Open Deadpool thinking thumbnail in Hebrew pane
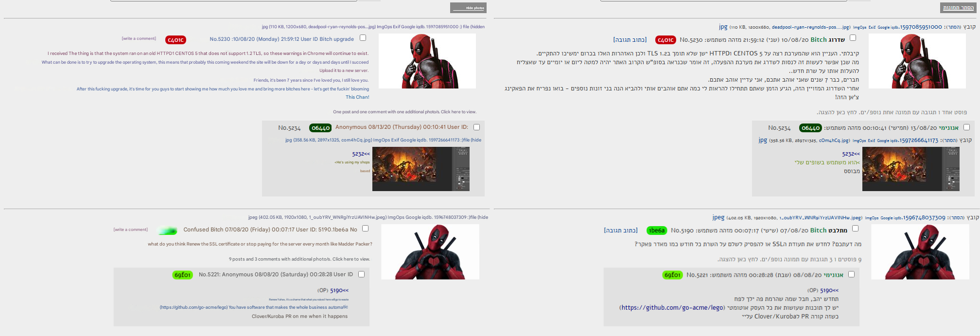Screen dimensions: 980x336 (x=917, y=61)
